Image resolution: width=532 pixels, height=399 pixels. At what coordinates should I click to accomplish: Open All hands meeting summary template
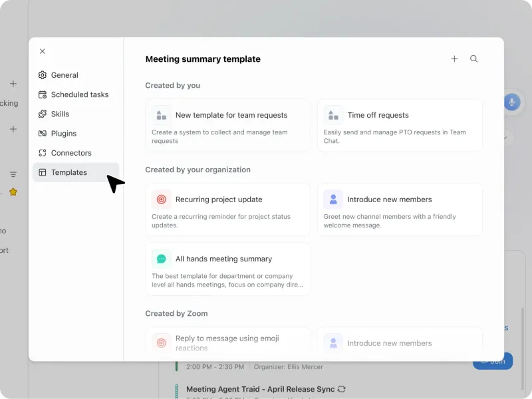click(x=227, y=269)
